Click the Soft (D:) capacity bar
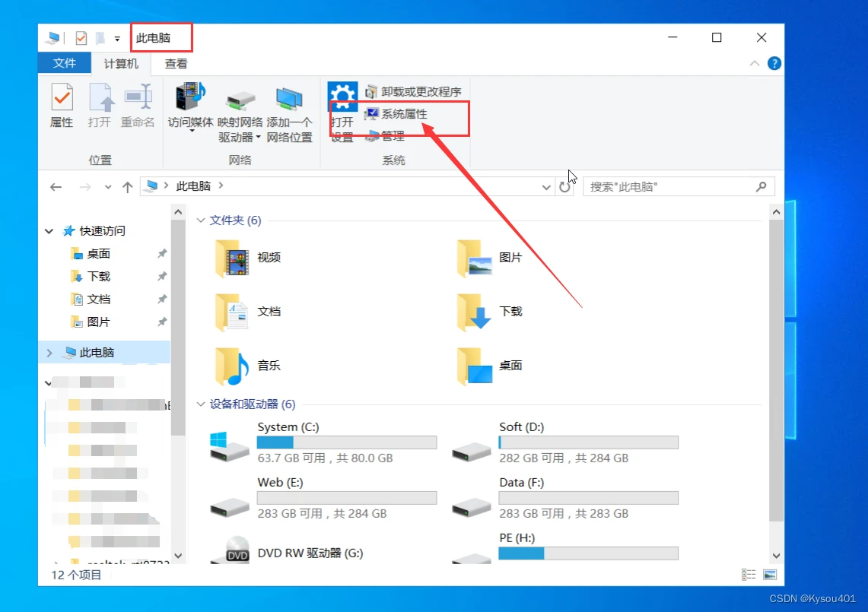 coord(589,442)
